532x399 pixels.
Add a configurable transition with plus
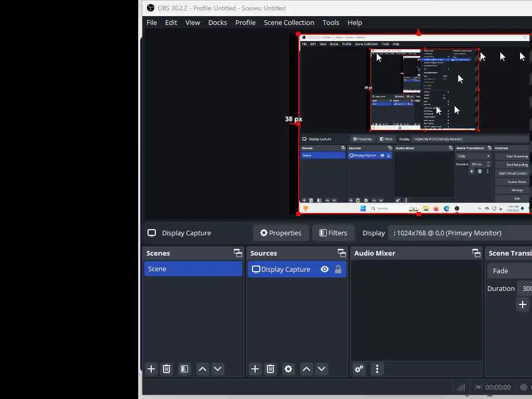tap(523, 304)
